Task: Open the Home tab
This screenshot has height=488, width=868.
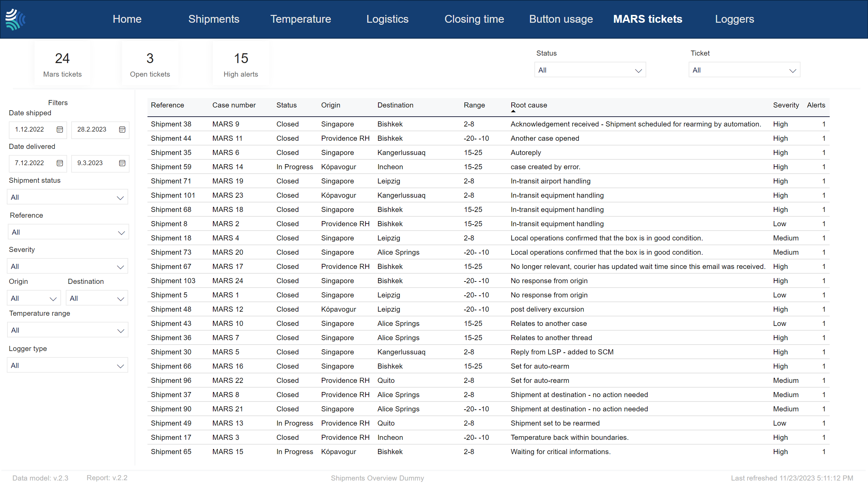Action: (127, 19)
